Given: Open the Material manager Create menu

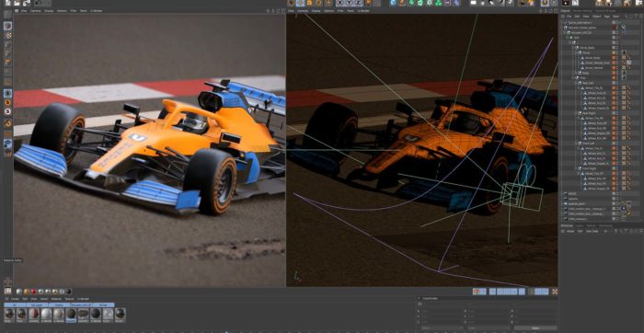Looking at the screenshot, I should [x=15, y=299].
